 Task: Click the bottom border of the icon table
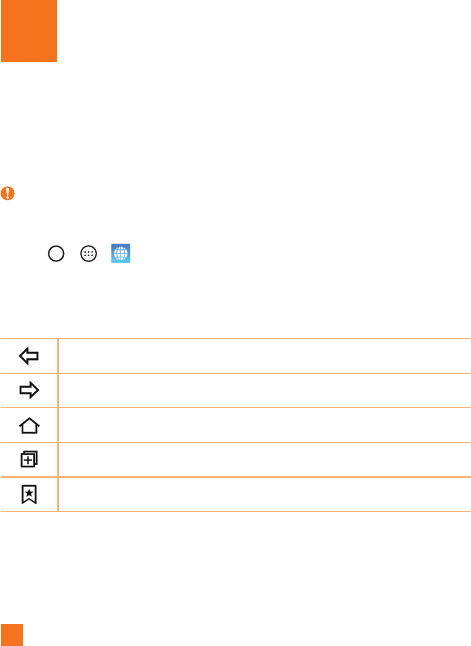pyautogui.click(x=236, y=511)
